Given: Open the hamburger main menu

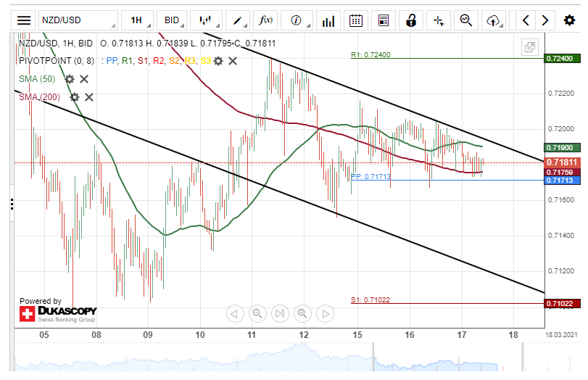Looking at the screenshot, I should coord(25,20).
